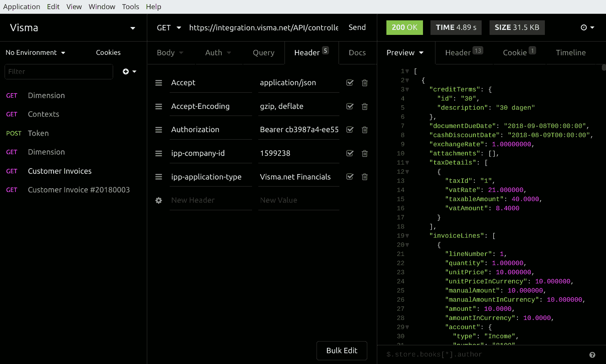Switch to the response Cookie tab
The width and height of the screenshot is (606, 364).
coord(519,53)
